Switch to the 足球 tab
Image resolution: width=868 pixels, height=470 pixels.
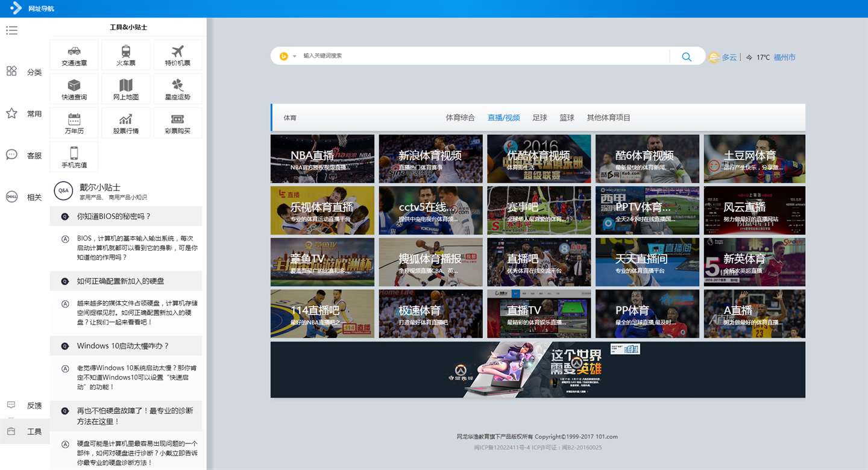click(x=540, y=117)
